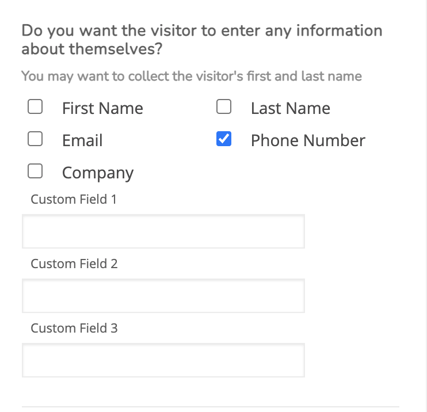Uncheck the Phone Number checkbox
Image resolution: width=427 pixels, height=412 pixels.
[x=224, y=139]
